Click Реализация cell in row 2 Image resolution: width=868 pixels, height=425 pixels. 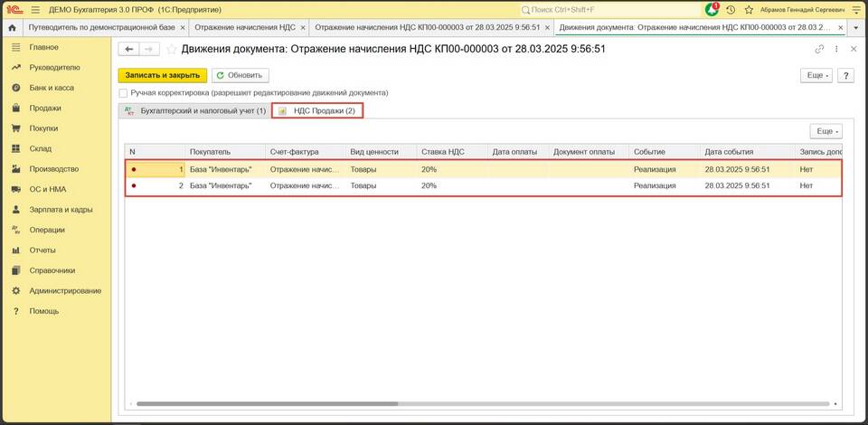(x=665, y=186)
